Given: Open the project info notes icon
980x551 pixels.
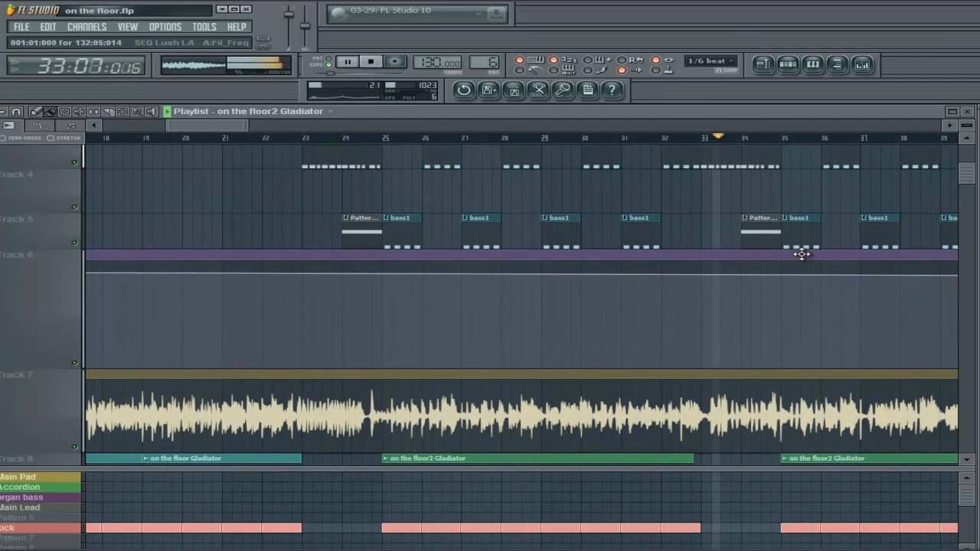Looking at the screenshot, I should coord(588,90).
